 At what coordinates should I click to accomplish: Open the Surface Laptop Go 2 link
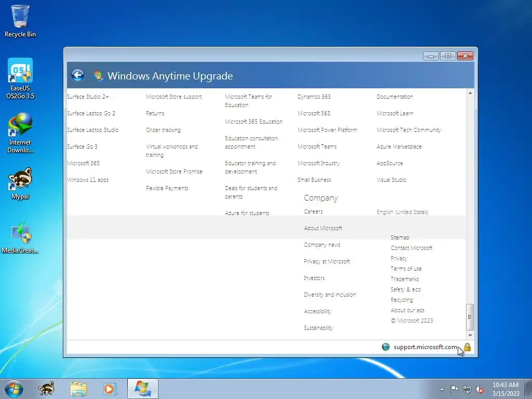click(91, 113)
